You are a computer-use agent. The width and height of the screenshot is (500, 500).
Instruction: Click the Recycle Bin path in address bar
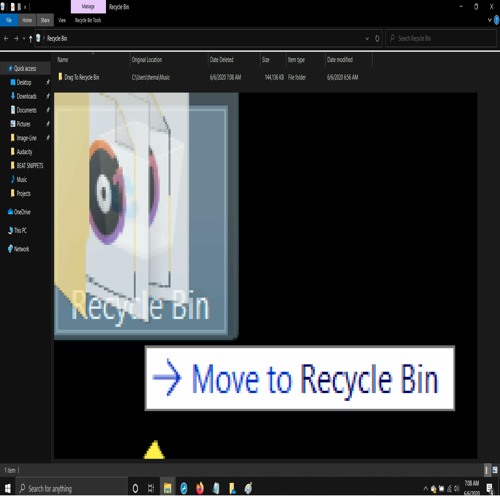coord(57,39)
